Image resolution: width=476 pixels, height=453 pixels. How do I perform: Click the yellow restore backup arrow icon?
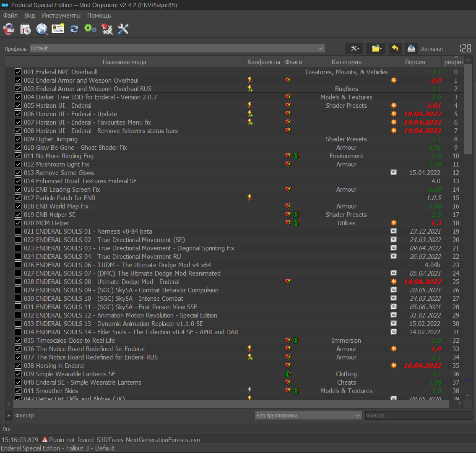395,48
